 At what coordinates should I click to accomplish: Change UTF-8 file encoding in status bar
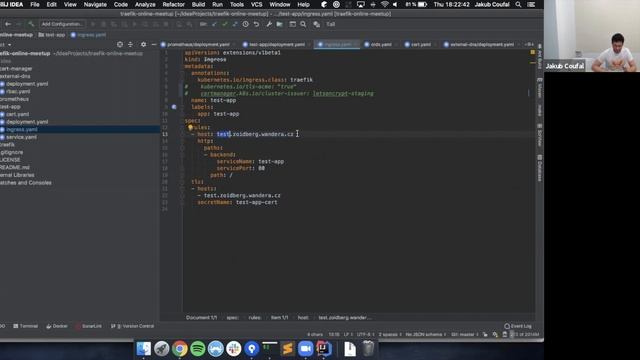pyautogui.click(x=365, y=335)
